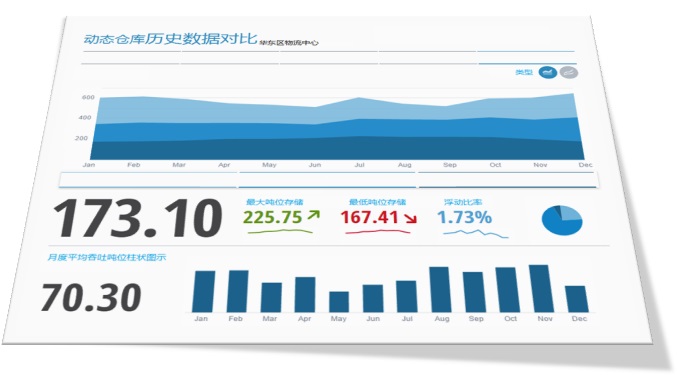Screen dimensions: 678x378
Task: Click the 173.10 headline value
Action: coord(138,218)
